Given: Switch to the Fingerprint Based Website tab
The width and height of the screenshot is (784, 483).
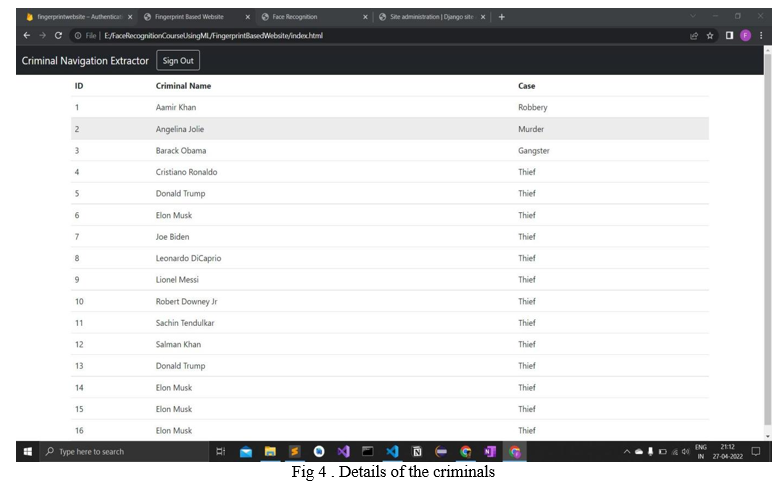Looking at the screenshot, I should (x=190, y=17).
